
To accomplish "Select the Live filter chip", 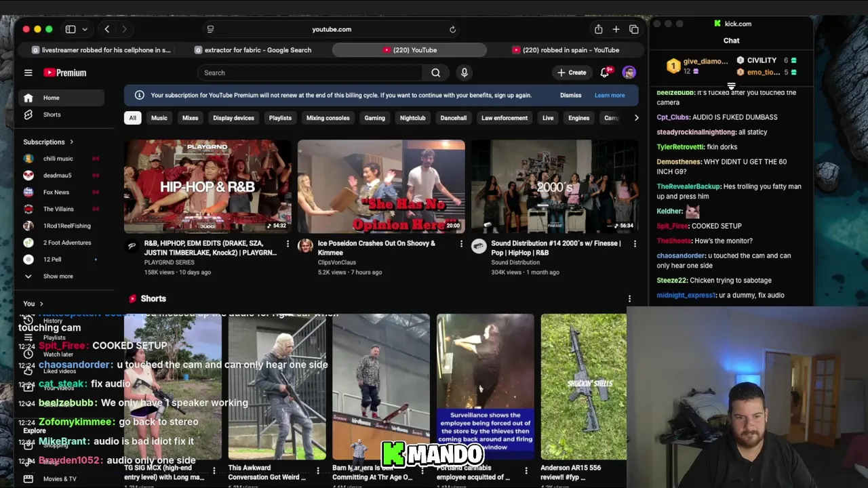I will [548, 118].
